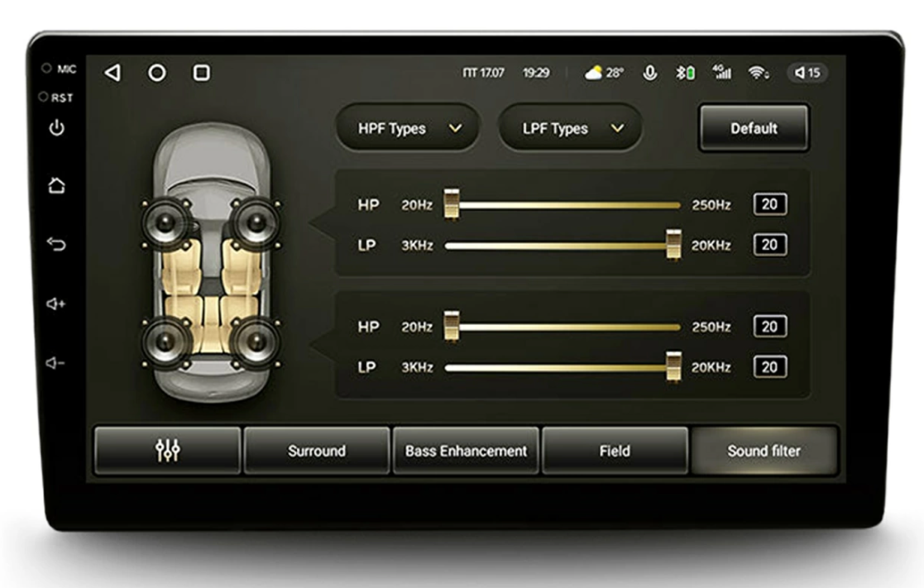Select the rear left speaker
Screen dimensions: 924x588
(167, 341)
